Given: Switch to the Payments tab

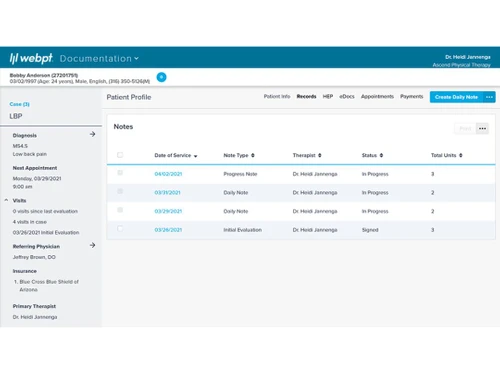Looking at the screenshot, I should click(412, 96).
